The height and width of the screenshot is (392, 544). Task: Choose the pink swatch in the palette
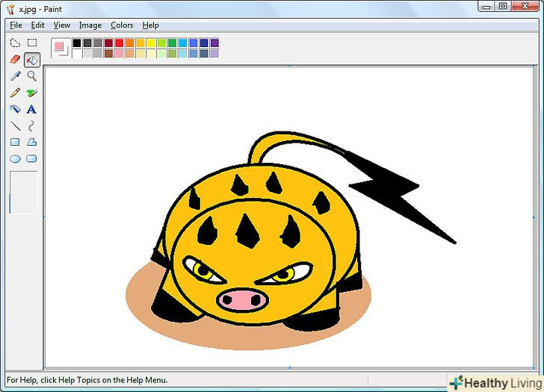[x=120, y=53]
